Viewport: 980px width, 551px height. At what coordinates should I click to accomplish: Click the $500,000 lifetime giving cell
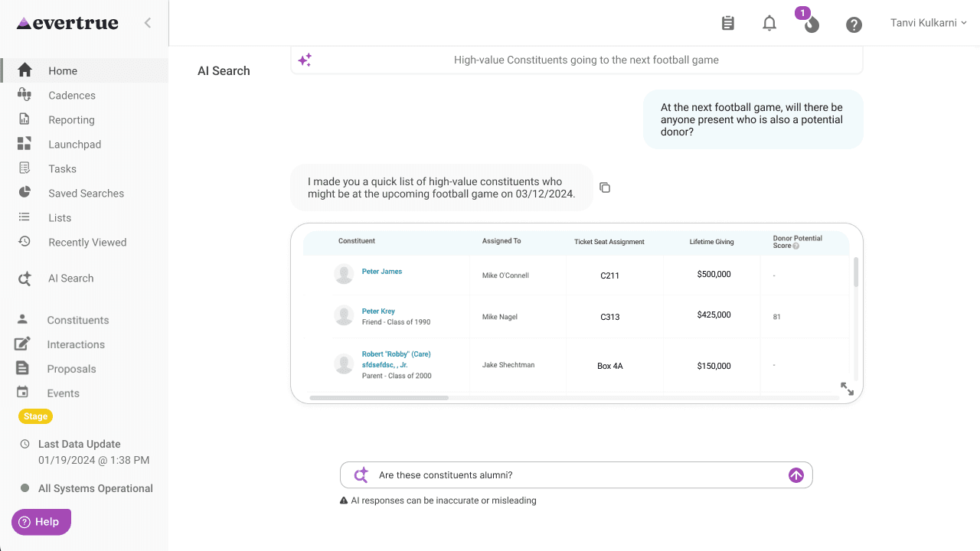(x=714, y=274)
